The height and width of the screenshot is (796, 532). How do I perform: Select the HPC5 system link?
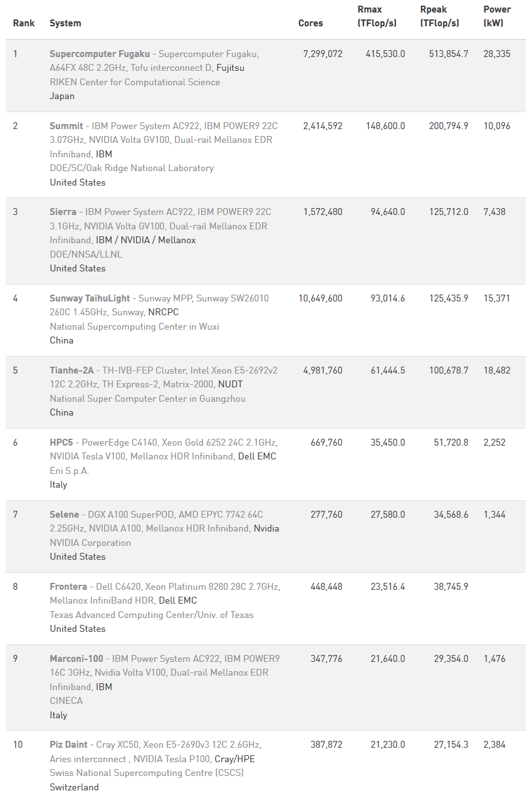pyautogui.click(x=61, y=443)
